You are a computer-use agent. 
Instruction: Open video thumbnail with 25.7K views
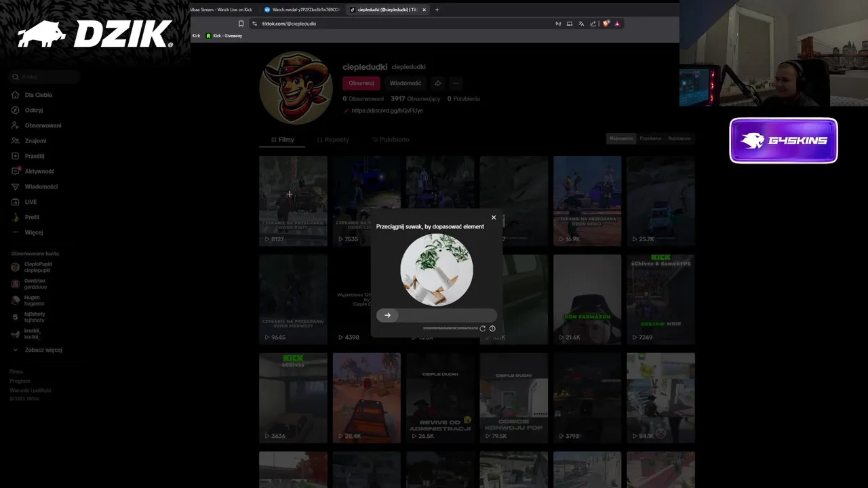pos(660,201)
